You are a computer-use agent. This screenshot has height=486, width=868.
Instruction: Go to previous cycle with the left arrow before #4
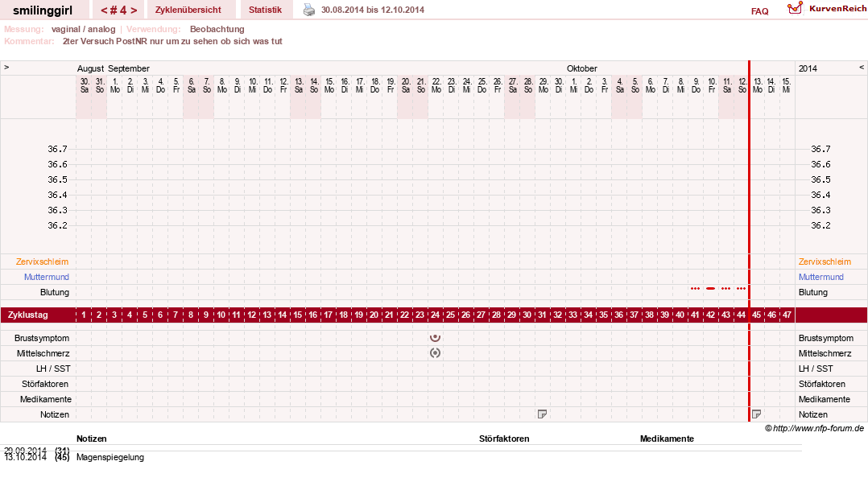point(104,10)
